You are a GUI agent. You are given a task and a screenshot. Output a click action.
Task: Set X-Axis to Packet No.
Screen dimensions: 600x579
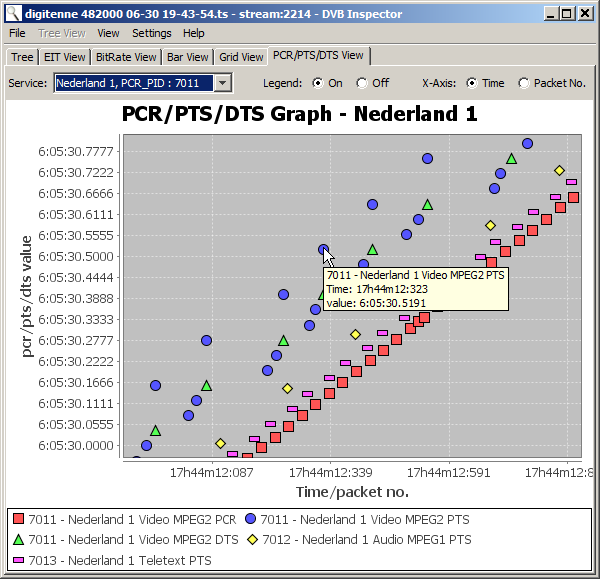pos(525,83)
